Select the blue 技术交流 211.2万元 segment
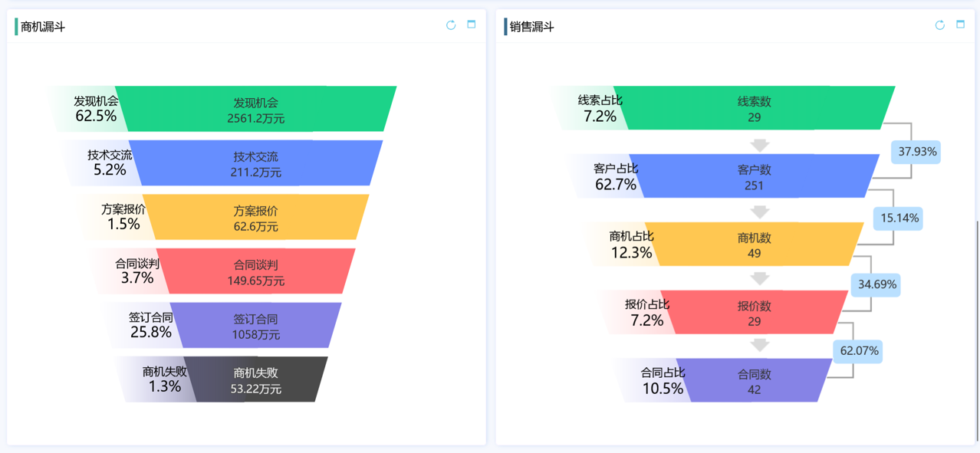The image size is (980, 453). tap(256, 163)
